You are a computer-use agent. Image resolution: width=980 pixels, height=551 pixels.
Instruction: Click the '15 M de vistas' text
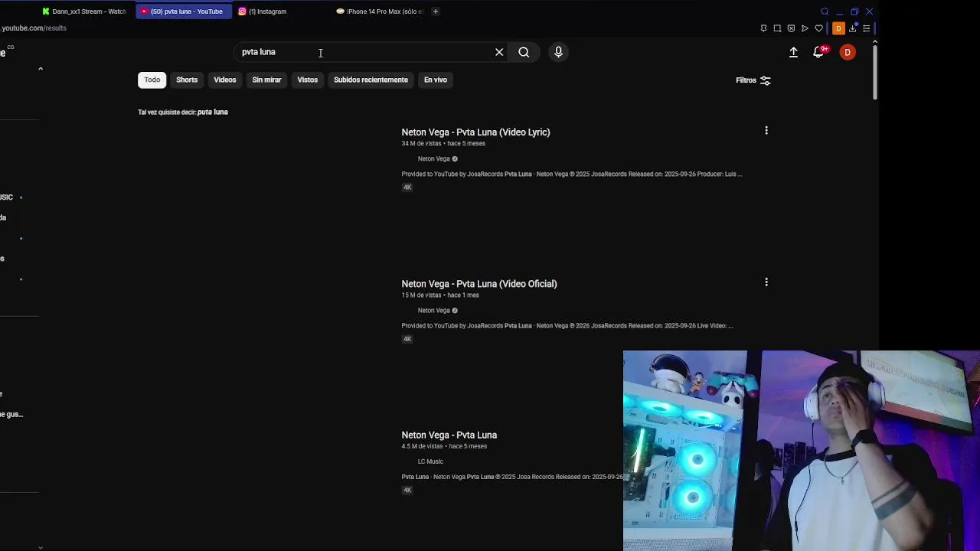pos(421,295)
